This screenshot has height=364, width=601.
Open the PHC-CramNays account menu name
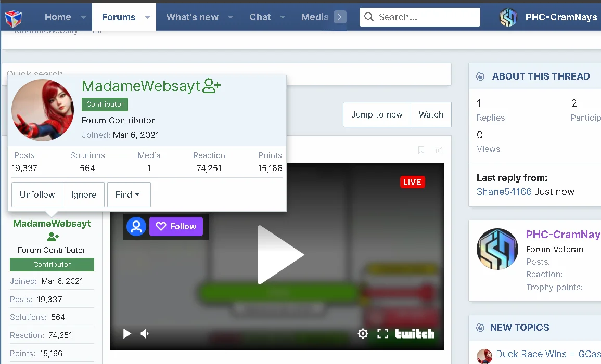pyautogui.click(x=561, y=17)
